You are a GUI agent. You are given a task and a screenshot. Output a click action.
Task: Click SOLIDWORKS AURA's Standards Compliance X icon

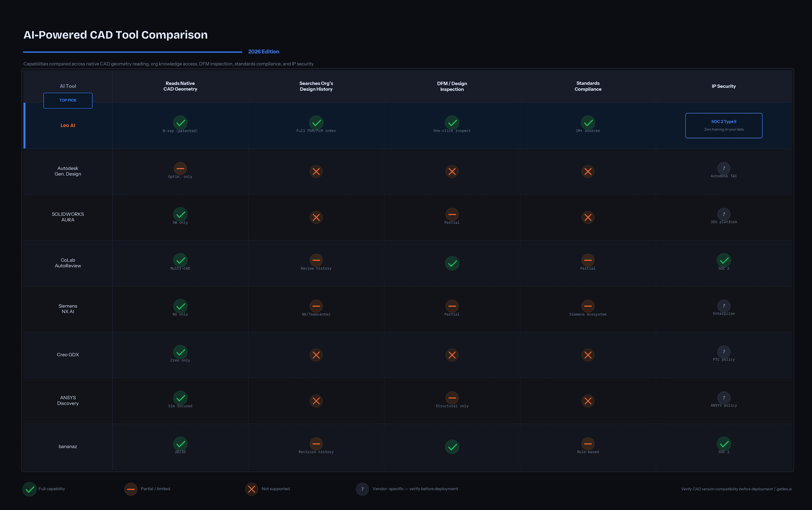(x=588, y=217)
